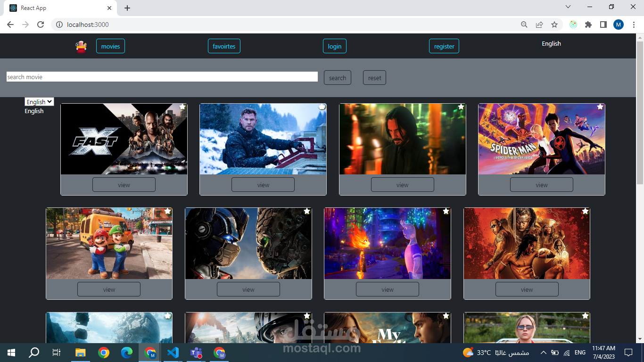Viewport: 644px width, 362px height.
Task: Click the English label in the navbar
Action: [551, 44]
